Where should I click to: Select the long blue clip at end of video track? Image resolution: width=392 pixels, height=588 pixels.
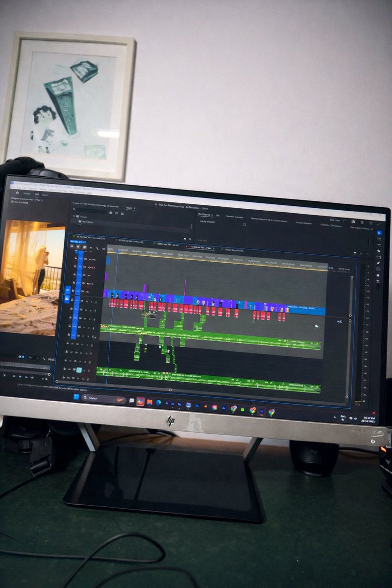click(306, 311)
